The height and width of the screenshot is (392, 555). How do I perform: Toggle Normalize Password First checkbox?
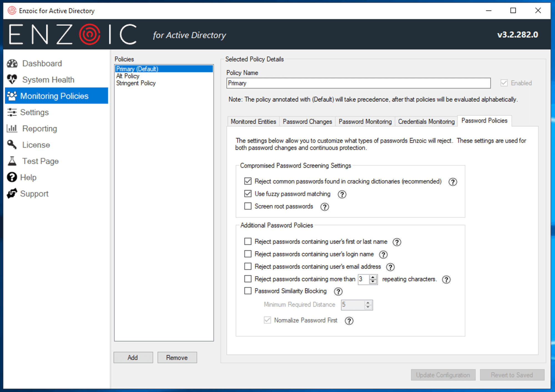click(267, 320)
